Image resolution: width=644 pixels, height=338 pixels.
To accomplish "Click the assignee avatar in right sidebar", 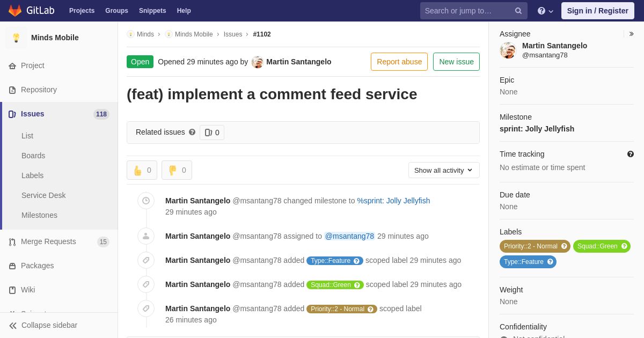I will tap(508, 50).
